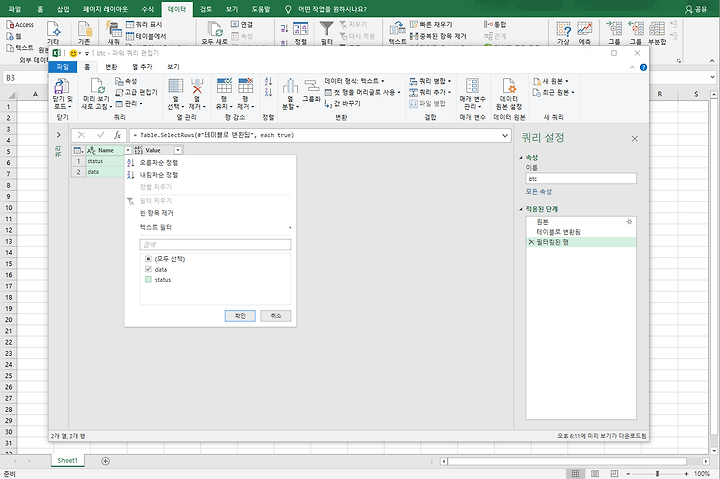This screenshot has width=720, height=479.
Task: Close the Query Settings (쿼리 설정) pane
Action: point(635,139)
